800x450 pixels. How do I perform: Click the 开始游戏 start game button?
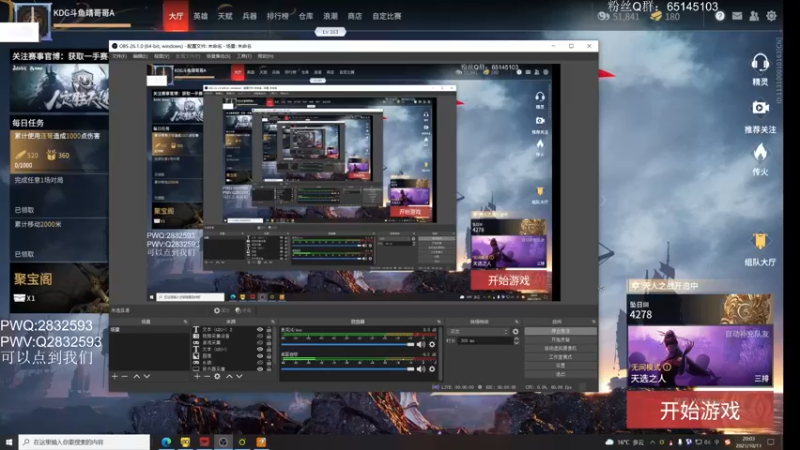[x=700, y=411]
